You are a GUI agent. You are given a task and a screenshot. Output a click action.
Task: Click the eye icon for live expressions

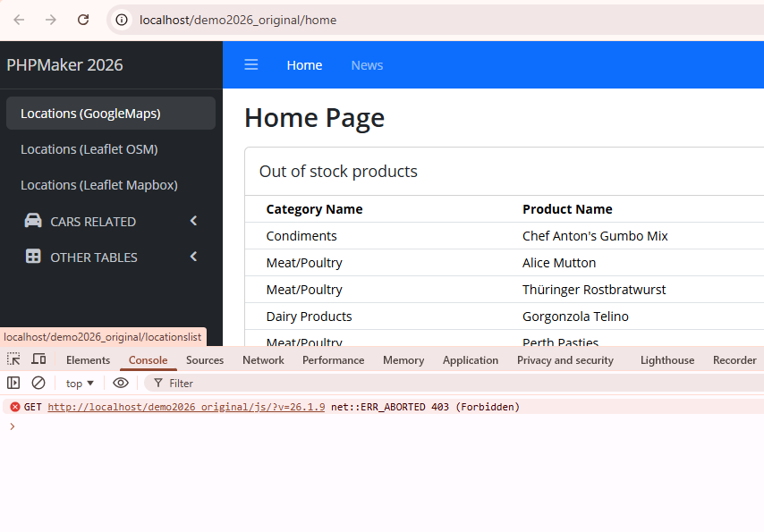121,383
